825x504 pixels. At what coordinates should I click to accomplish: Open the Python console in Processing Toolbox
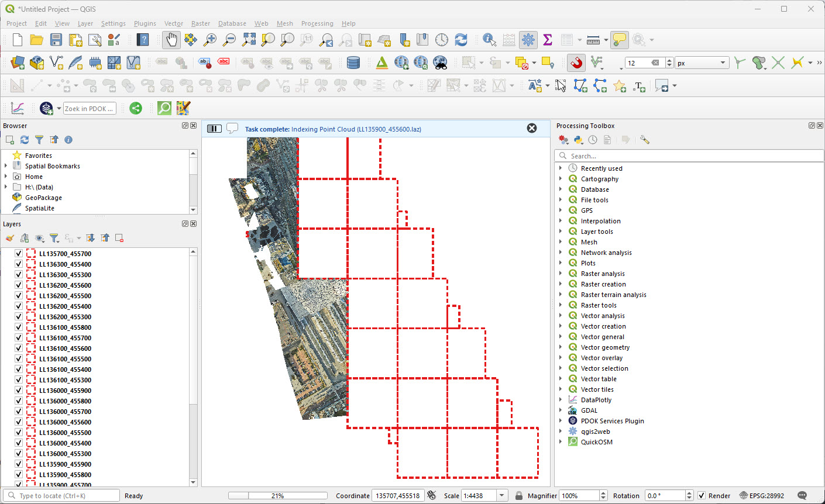578,140
